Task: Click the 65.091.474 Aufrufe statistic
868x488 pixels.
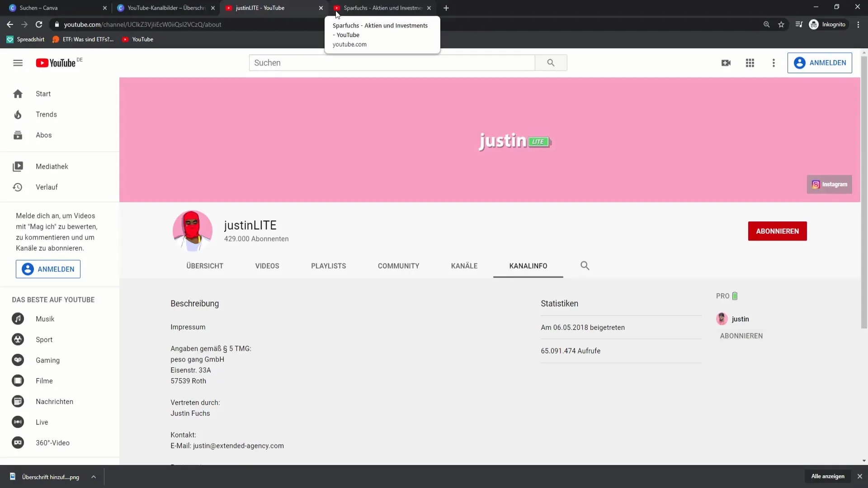Action: (x=571, y=351)
